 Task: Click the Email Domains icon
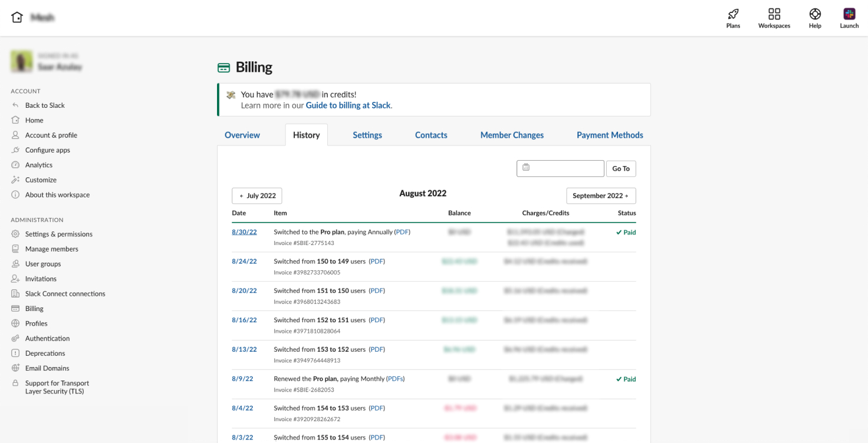click(15, 368)
